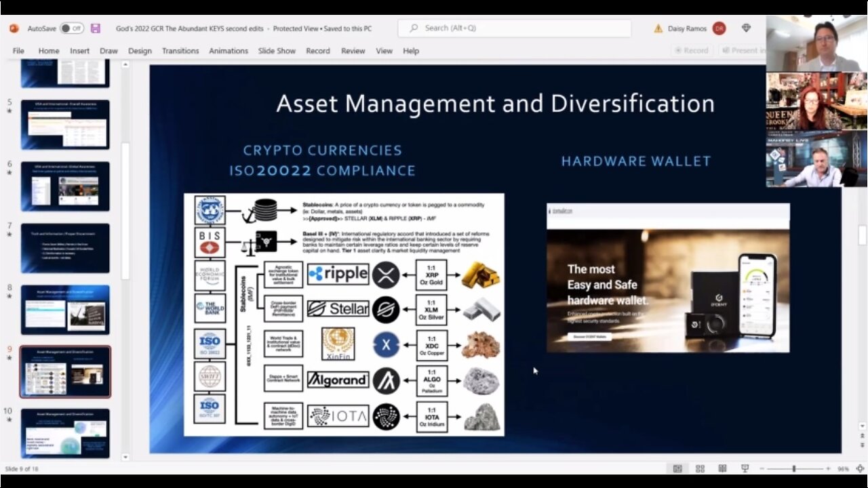868x488 pixels.
Task: Click the zoom out minus button
Action: coord(762,468)
